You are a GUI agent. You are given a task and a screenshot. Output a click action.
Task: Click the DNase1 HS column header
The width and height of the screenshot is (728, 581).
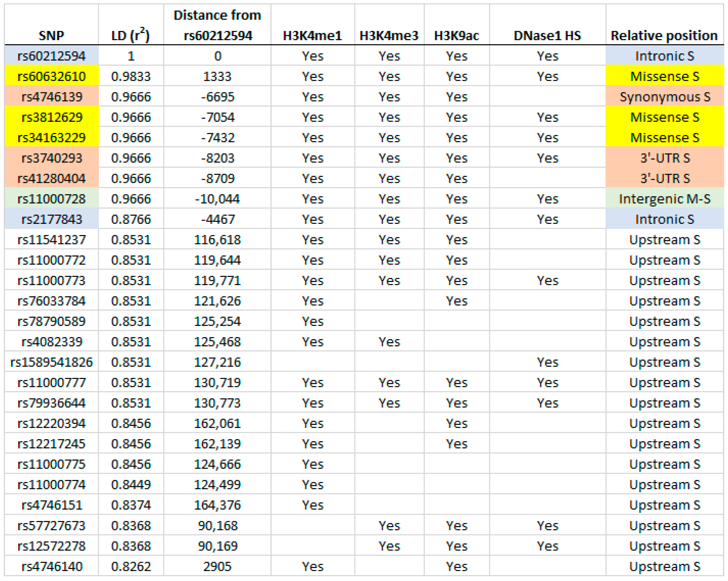click(x=547, y=35)
